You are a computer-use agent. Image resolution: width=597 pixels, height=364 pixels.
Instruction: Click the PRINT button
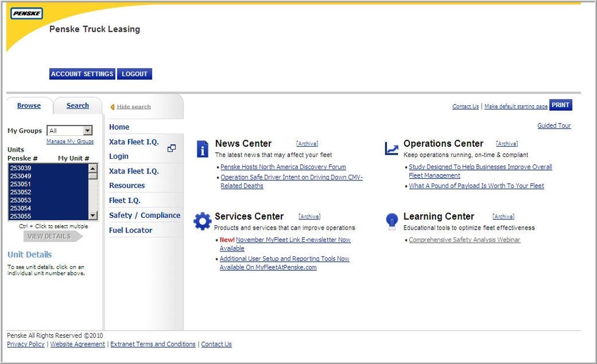coord(560,105)
